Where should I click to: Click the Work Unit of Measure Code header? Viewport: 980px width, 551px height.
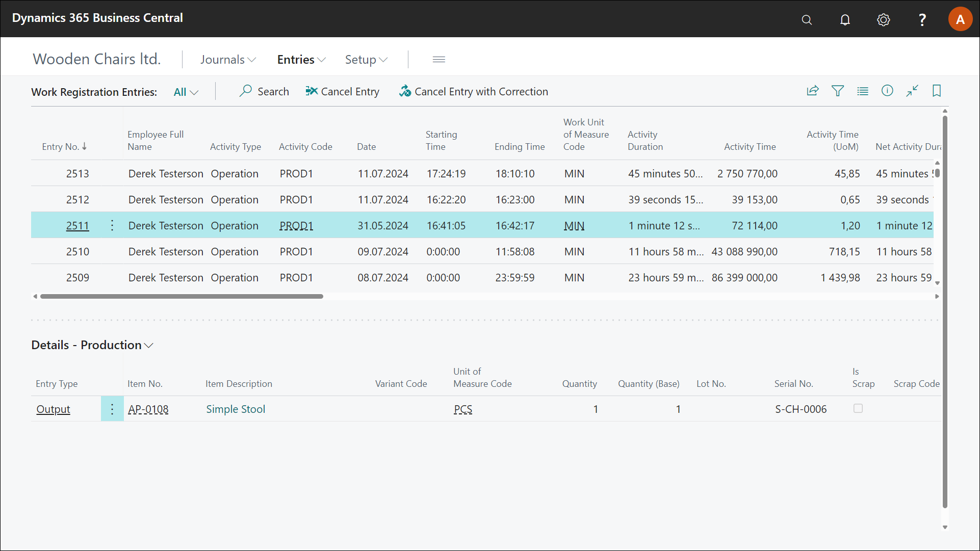[x=586, y=135]
